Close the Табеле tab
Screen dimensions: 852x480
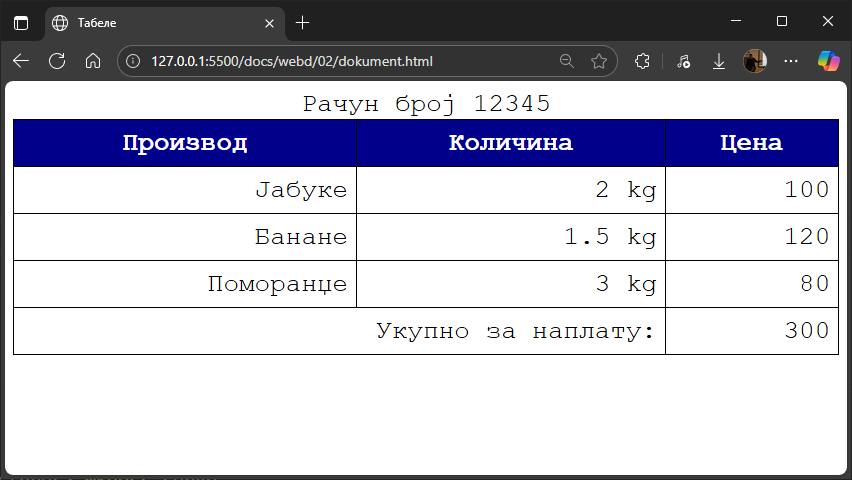[269, 22]
